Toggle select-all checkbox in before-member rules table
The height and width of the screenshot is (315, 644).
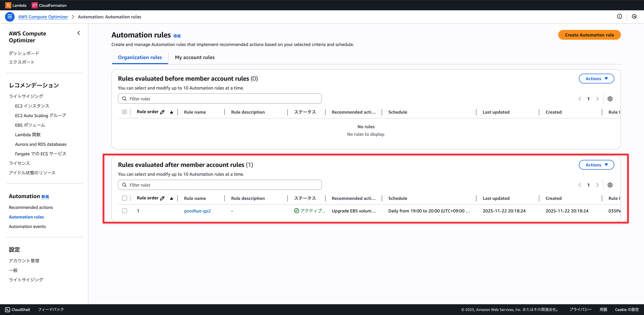[x=125, y=112]
